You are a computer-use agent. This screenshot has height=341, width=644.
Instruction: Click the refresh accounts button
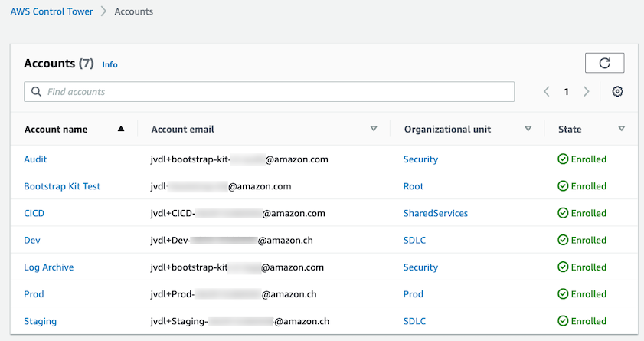pos(604,63)
